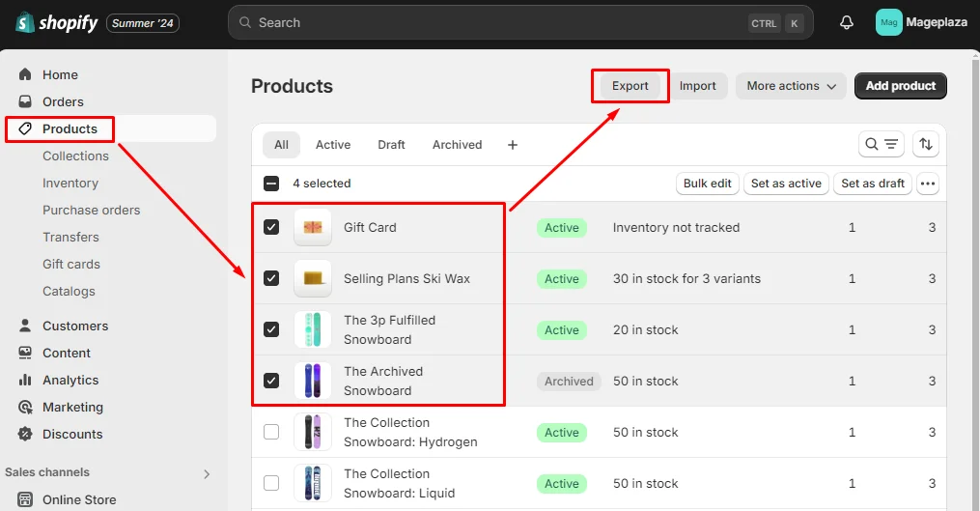Switch to the All tab
Image resolution: width=980 pixels, height=511 pixels.
281,145
